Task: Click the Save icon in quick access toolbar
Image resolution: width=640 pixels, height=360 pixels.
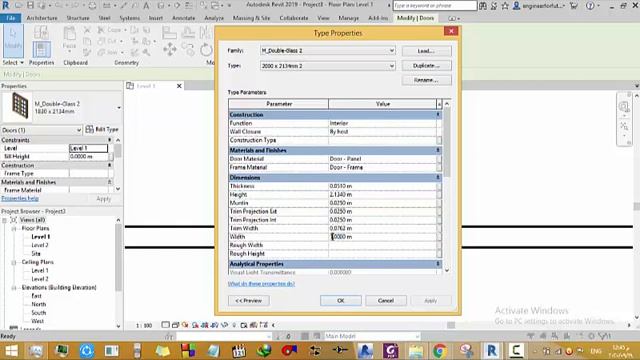Action: (x=30, y=6)
